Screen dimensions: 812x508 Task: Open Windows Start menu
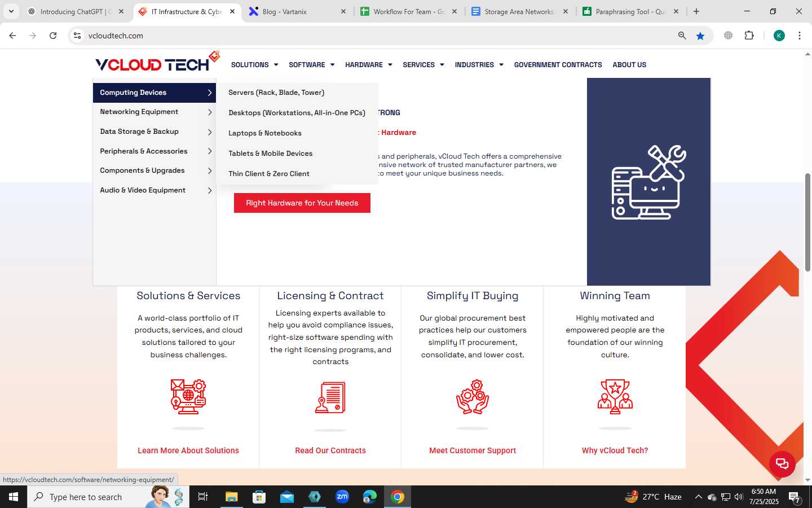(x=14, y=497)
